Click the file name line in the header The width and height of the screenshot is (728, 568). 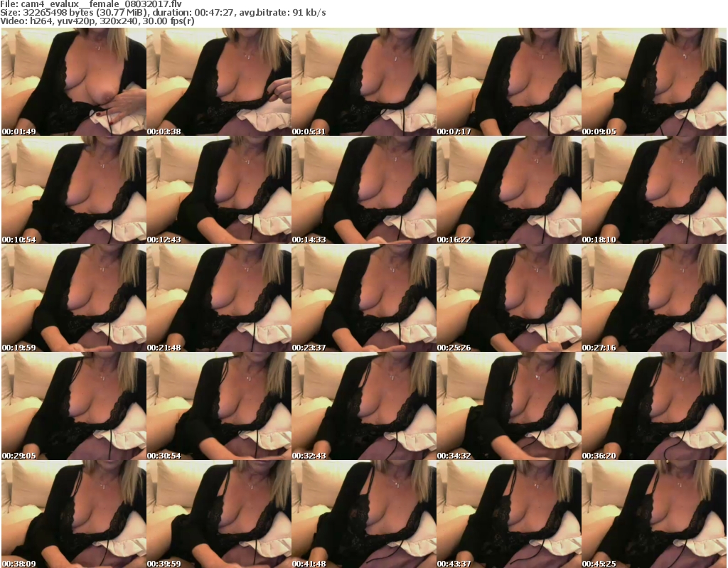click(x=91, y=4)
